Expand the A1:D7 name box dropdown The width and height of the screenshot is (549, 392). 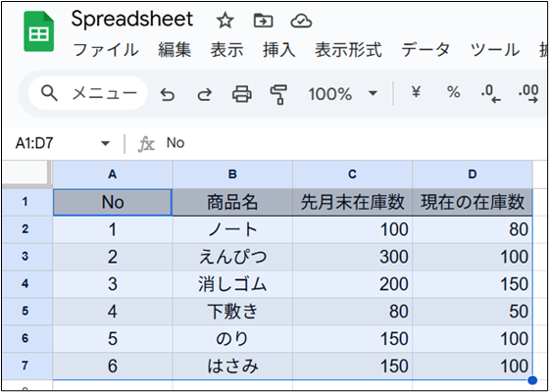point(105,143)
